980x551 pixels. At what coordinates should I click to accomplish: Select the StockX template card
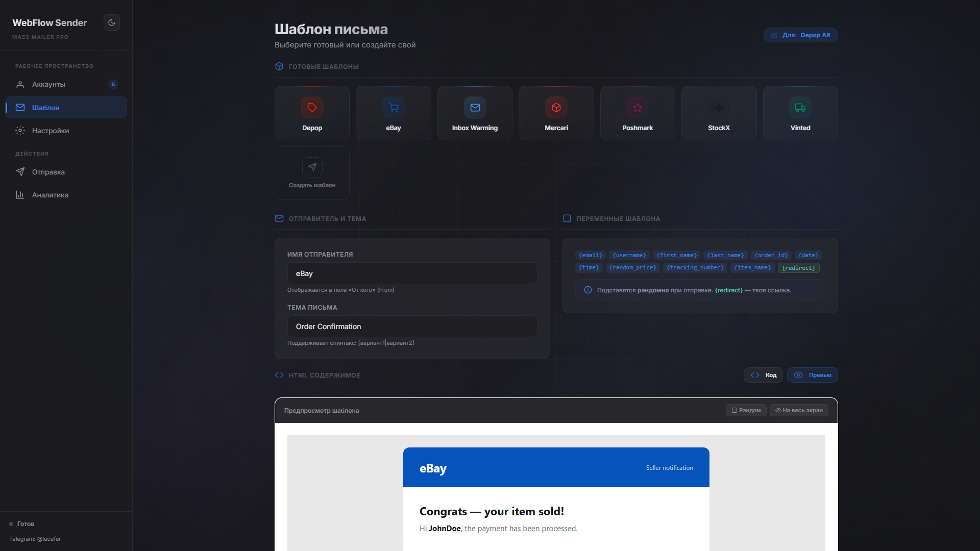coord(719,113)
